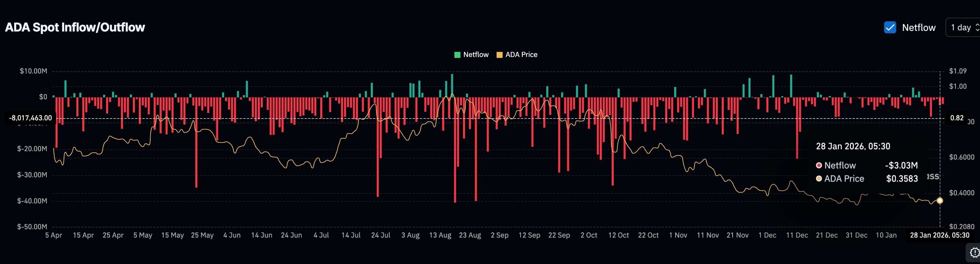Click the 5 Apr x-axis date label
Viewport: 980px width, 264px height.
click(x=54, y=235)
